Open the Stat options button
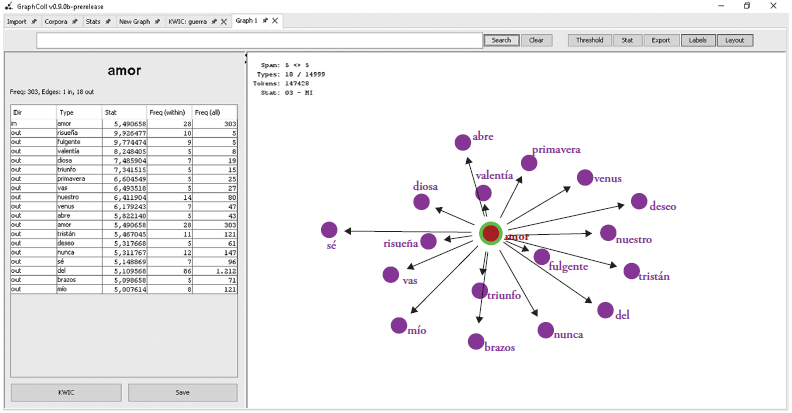792x413 pixels. point(626,41)
